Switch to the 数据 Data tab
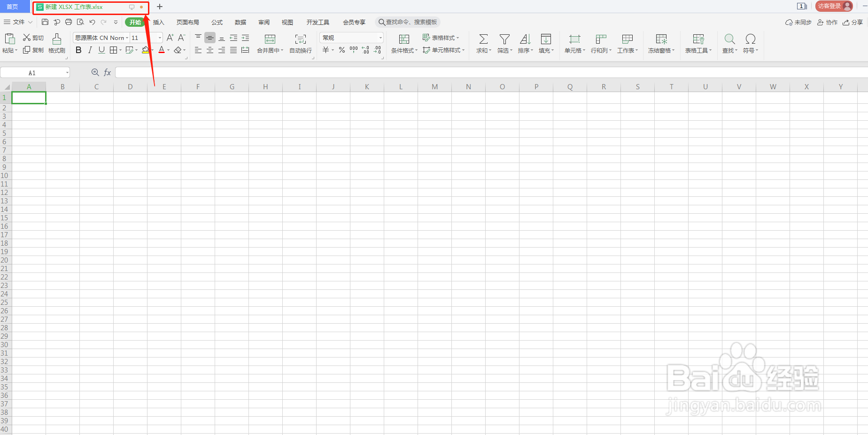868x435 pixels. 240,22
